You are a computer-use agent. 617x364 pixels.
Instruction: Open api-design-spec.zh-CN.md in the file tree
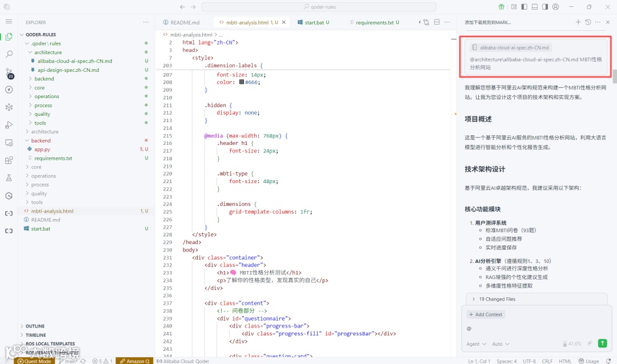coord(68,70)
